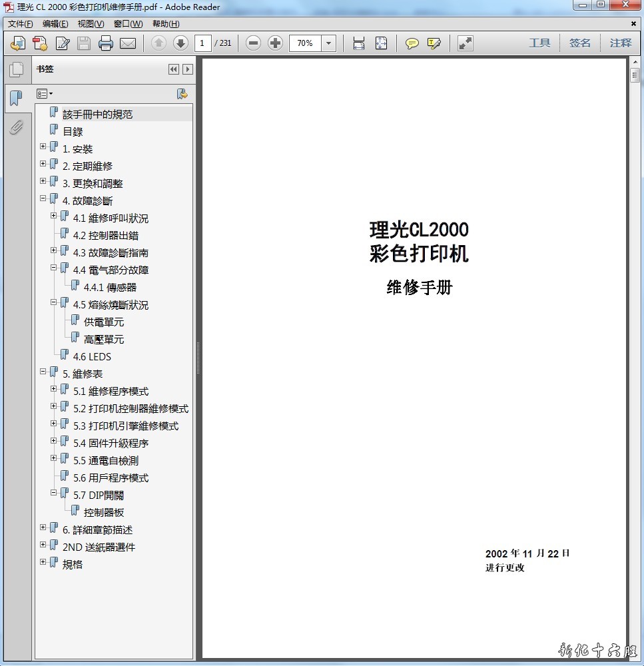Open page thumbnails panel icon
644x666 pixels.
(x=16, y=69)
